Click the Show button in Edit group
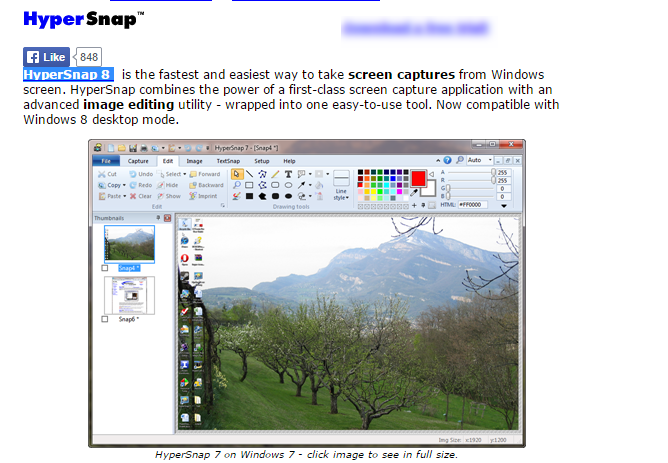 pyautogui.click(x=169, y=196)
